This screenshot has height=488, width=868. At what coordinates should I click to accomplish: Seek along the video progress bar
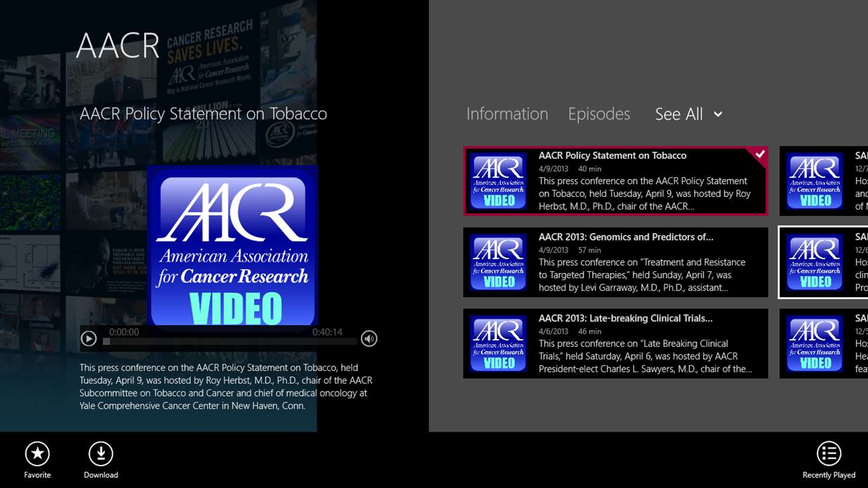pos(231,342)
